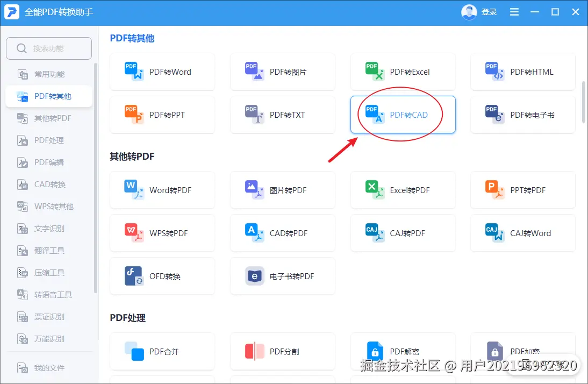Choose the PDF转PPT icon
588x384 pixels.
click(x=134, y=115)
